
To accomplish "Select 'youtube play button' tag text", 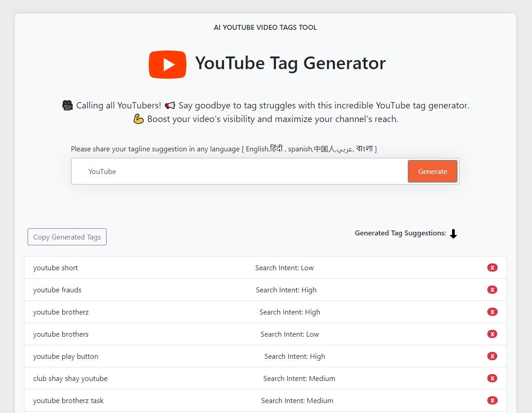I will point(65,357).
